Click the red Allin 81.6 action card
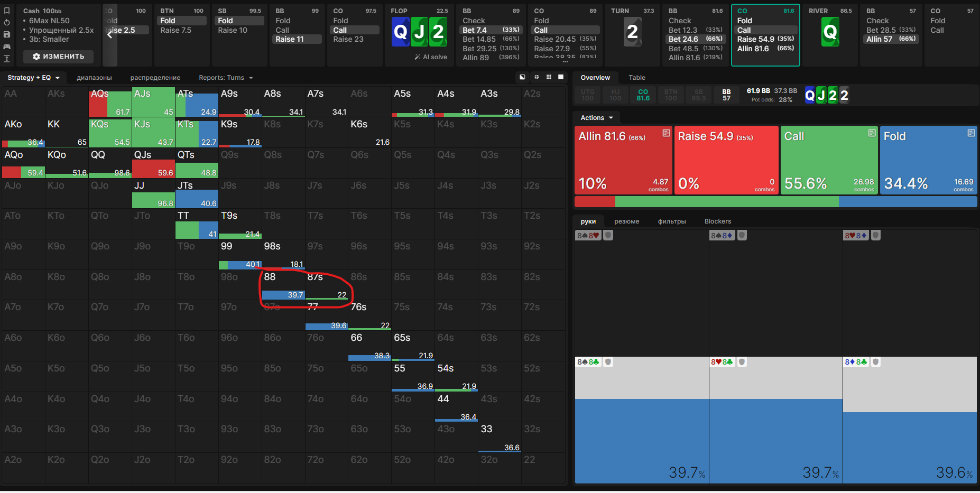This screenshot has height=493, width=980. [x=623, y=160]
